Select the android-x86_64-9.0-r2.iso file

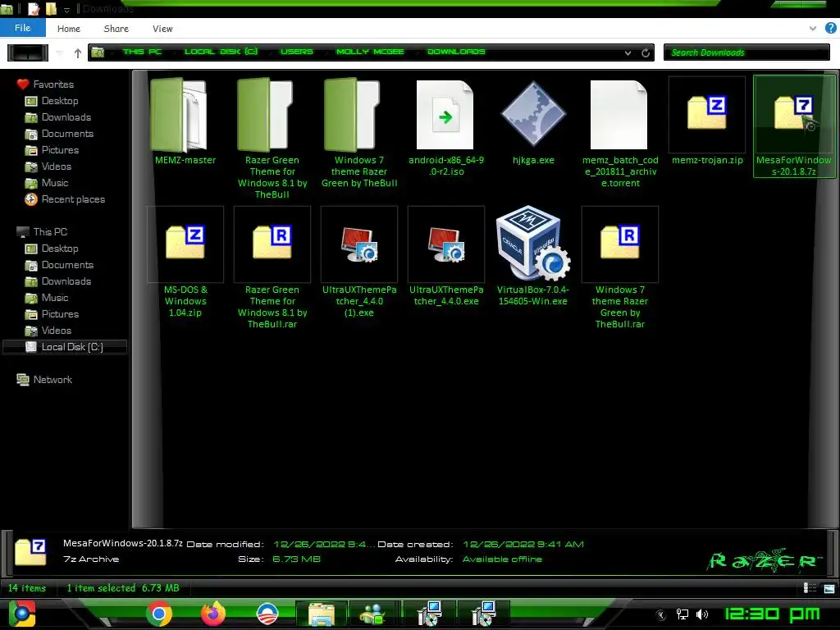click(445, 127)
